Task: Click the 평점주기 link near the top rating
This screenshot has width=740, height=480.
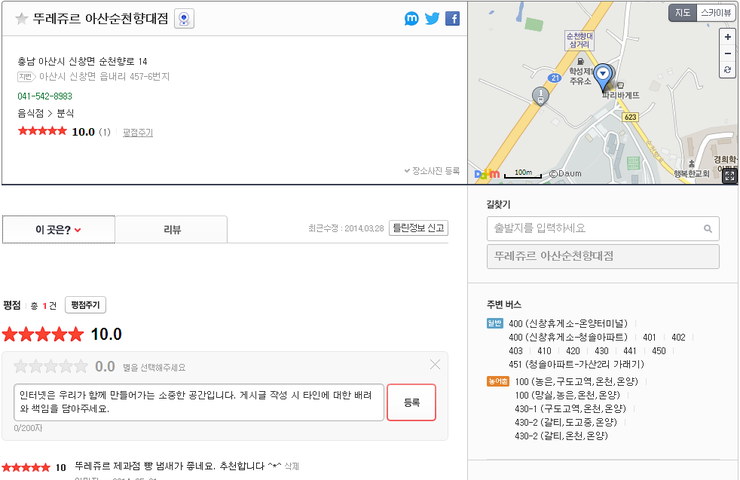Action: pyautogui.click(x=138, y=133)
